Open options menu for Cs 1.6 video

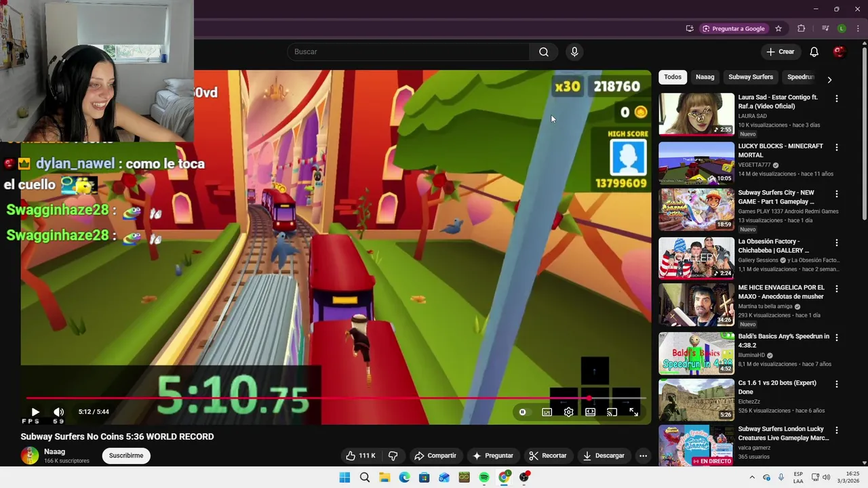pyautogui.click(x=836, y=384)
